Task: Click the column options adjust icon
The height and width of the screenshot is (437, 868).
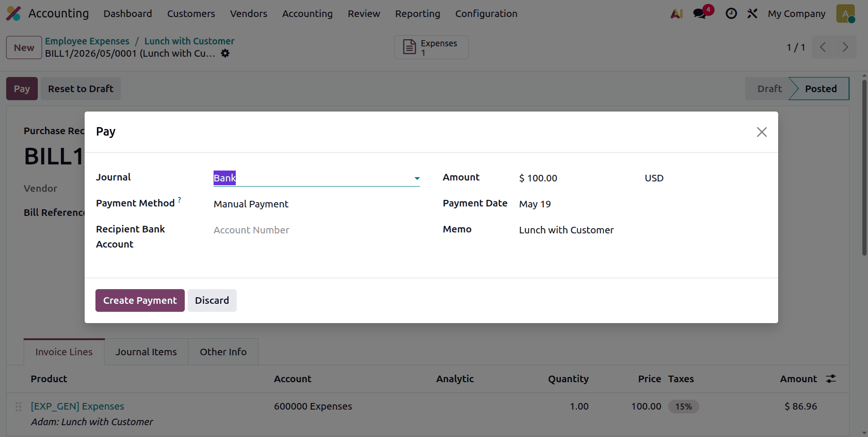Action: click(831, 379)
